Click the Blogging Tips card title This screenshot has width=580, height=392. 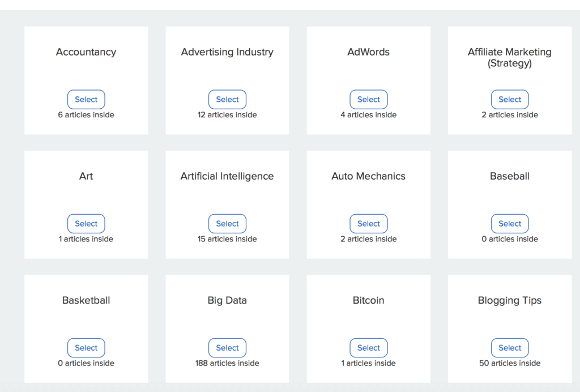(x=510, y=300)
